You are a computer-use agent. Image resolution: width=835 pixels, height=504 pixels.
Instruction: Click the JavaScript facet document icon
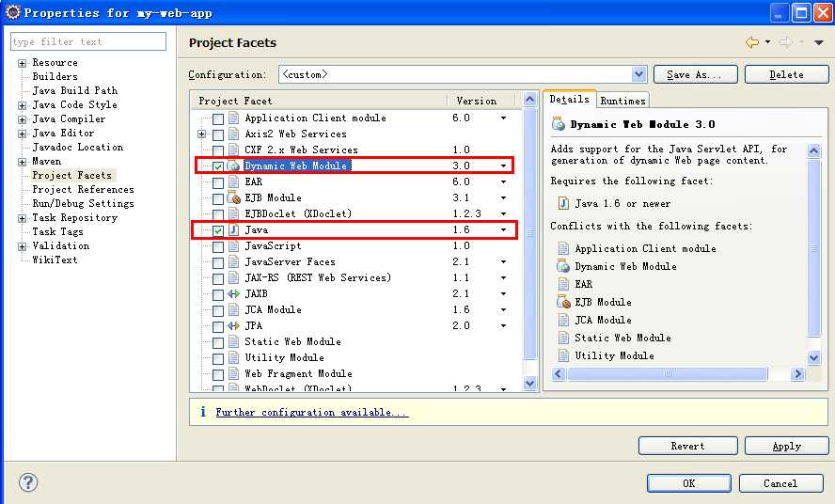coord(233,245)
